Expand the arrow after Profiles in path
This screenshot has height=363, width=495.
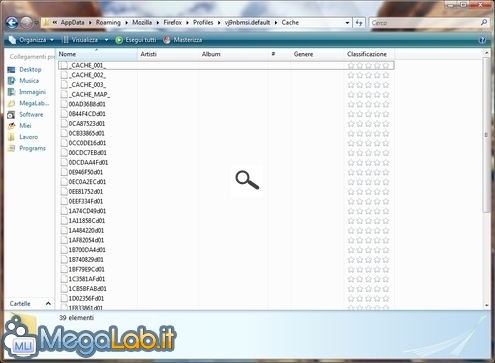[219, 23]
